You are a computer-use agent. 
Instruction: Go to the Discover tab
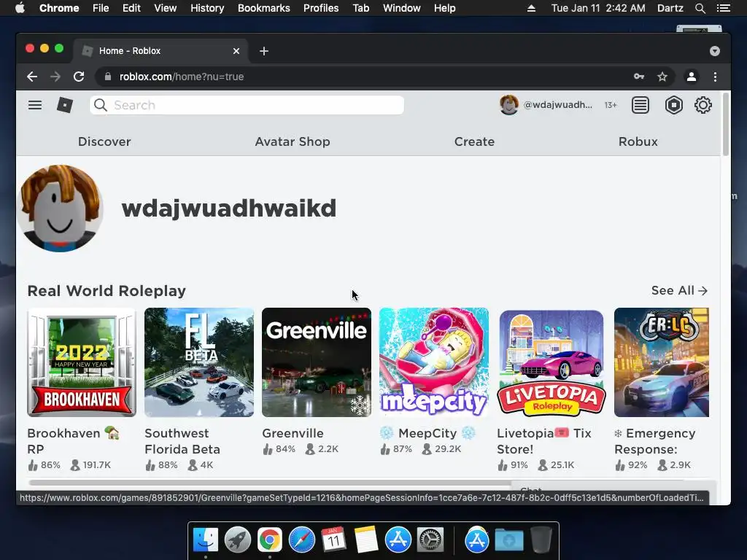pos(104,141)
